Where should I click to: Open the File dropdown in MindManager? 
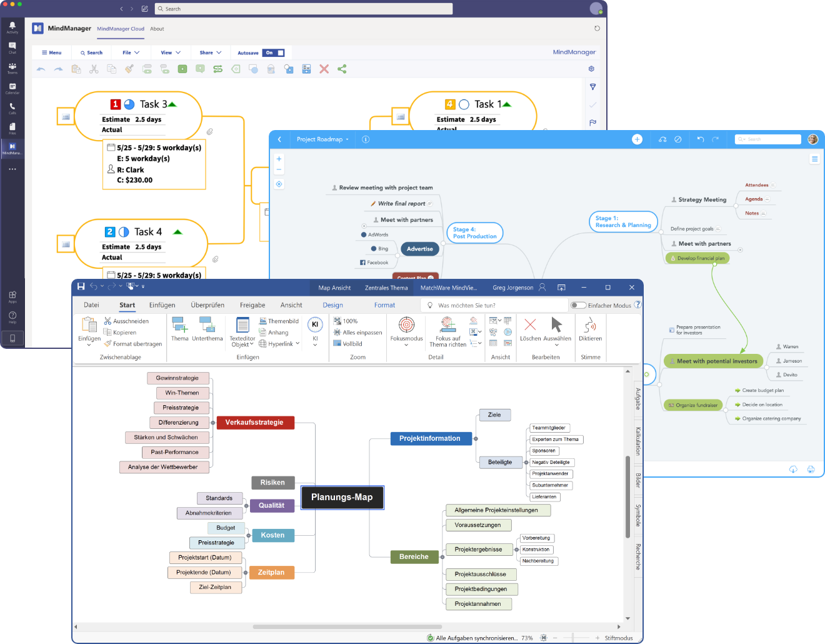[131, 53]
